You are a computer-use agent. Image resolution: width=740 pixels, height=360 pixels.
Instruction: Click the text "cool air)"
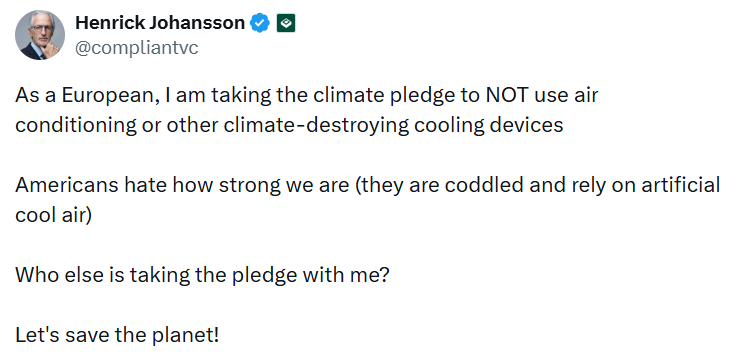pos(53,215)
